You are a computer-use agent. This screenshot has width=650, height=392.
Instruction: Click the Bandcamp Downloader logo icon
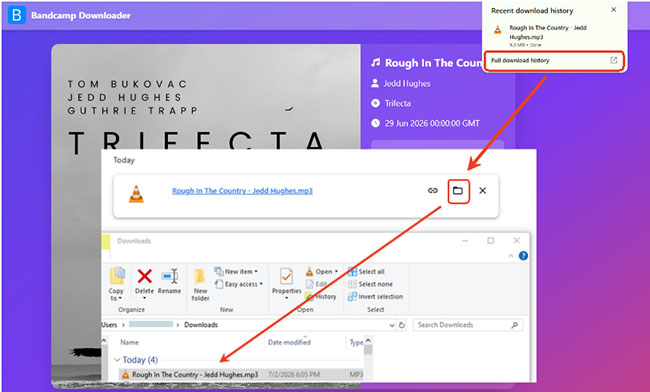[17, 15]
